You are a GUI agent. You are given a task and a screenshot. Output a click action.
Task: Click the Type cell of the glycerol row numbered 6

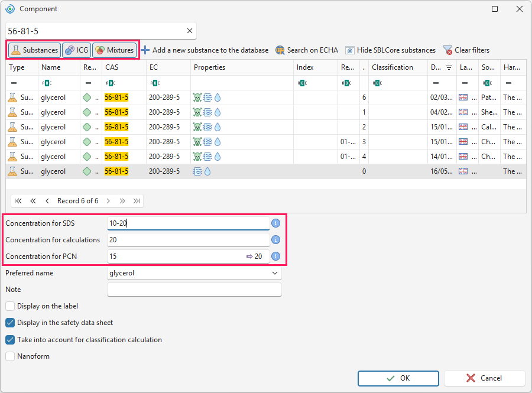[22, 98]
